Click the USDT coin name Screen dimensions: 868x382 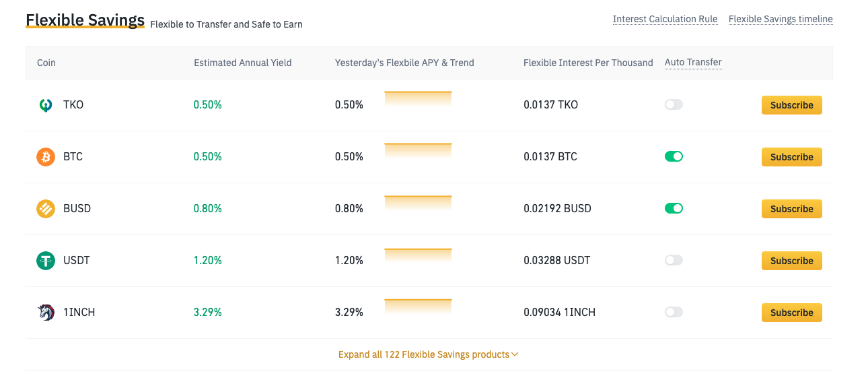click(x=76, y=261)
